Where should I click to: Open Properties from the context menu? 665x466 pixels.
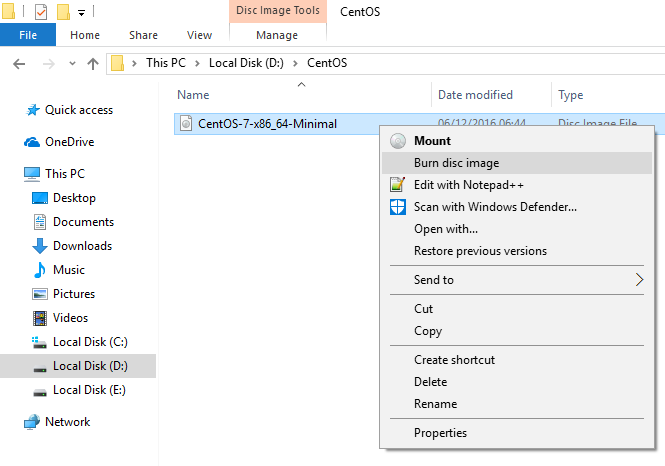pyautogui.click(x=517, y=433)
